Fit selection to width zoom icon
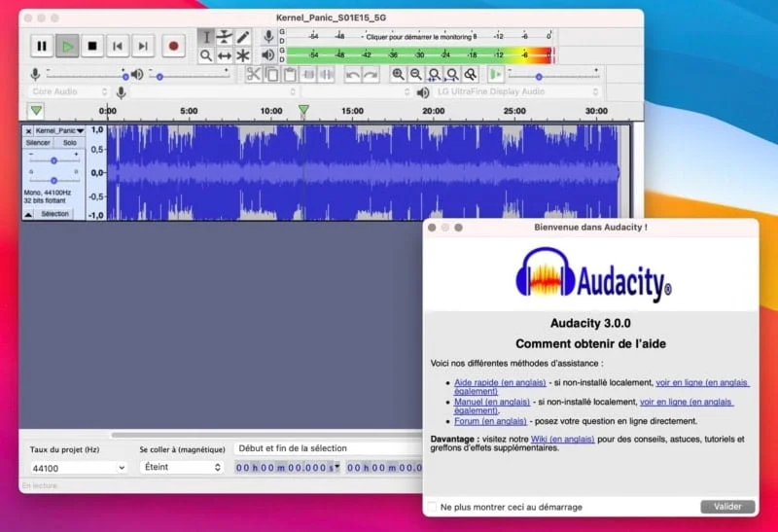This screenshot has height=532, width=778. tap(434, 75)
